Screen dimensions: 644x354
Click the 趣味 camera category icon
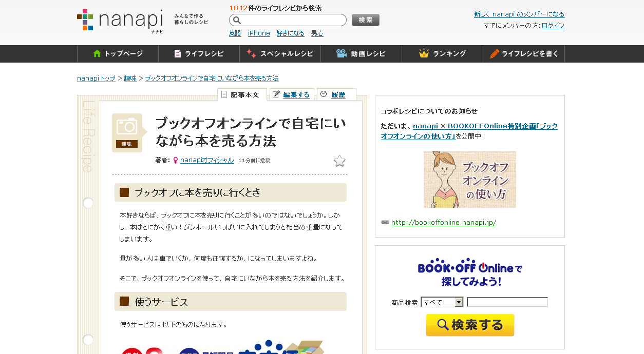(127, 126)
